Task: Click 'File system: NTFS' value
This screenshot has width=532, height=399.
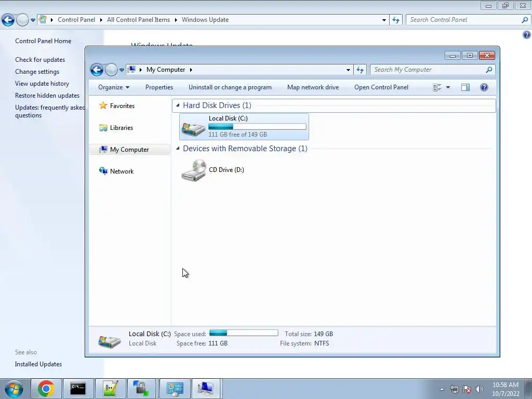Action: [321, 343]
